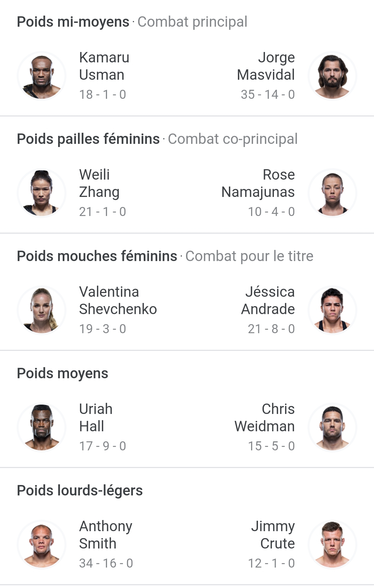374x588 pixels.
Task: Click the Kamaru Usman name
Action: (x=104, y=66)
